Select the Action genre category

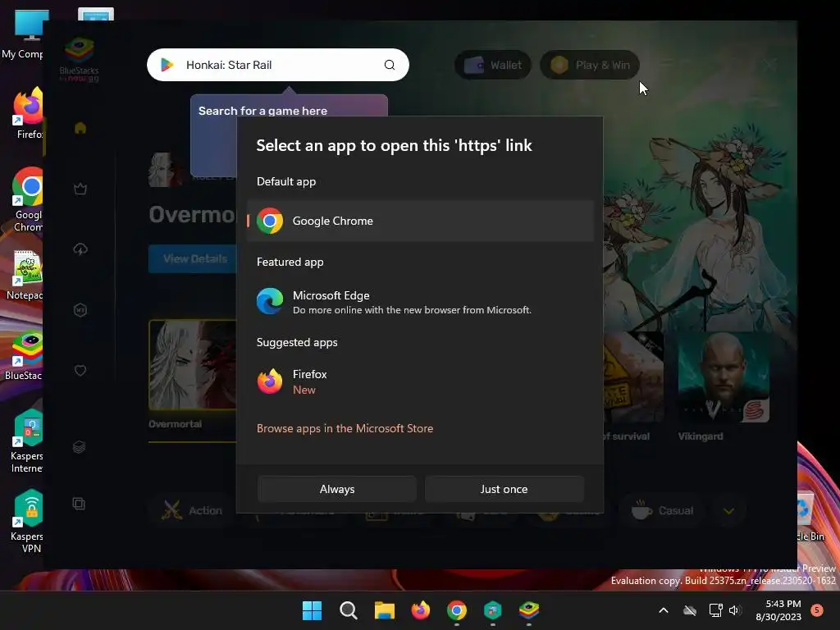click(x=192, y=510)
